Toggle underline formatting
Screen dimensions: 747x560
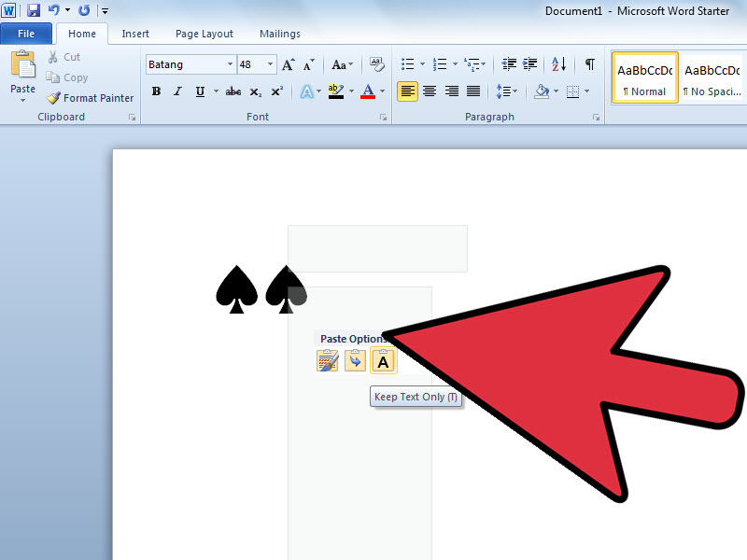point(200,91)
